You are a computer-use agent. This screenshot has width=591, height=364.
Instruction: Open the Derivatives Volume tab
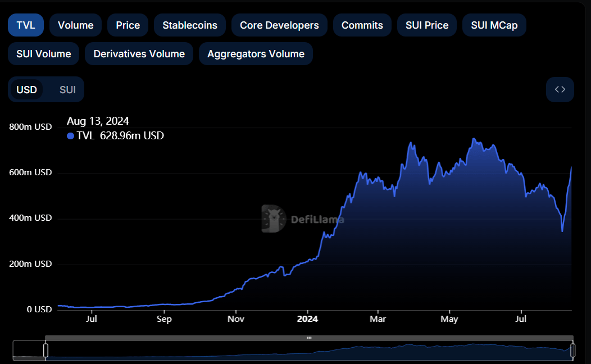pyautogui.click(x=139, y=53)
